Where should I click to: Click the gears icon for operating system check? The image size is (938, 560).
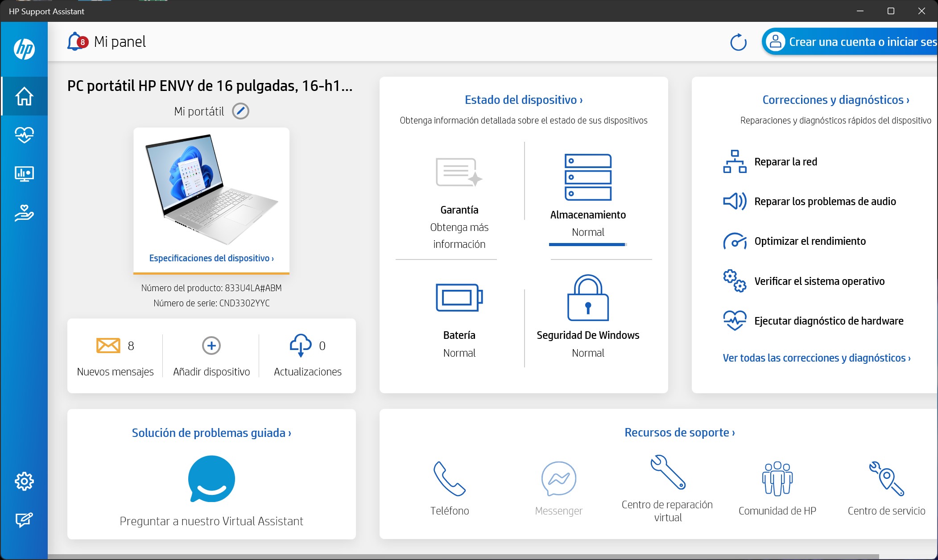(735, 281)
